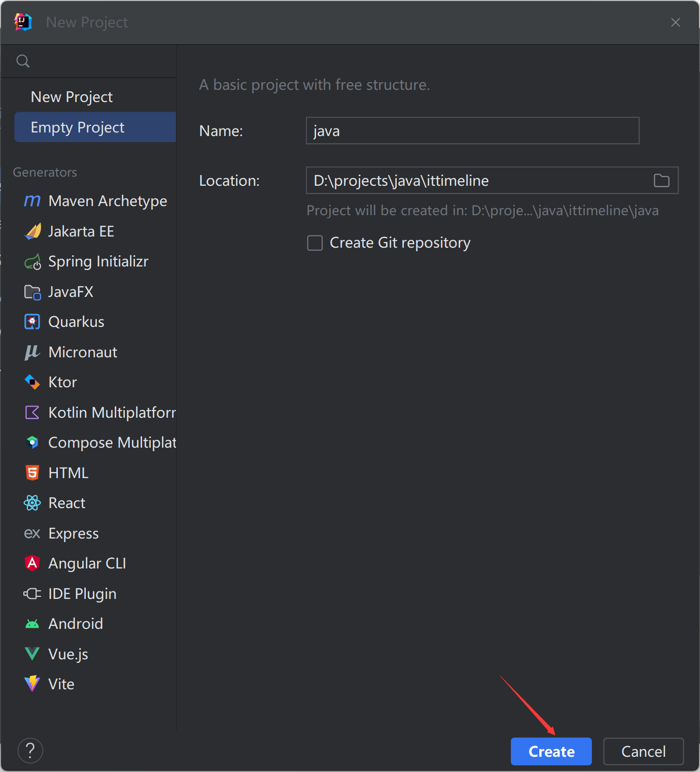Click the IDE Plugin plug icon
700x772 pixels.
click(x=32, y=594)
